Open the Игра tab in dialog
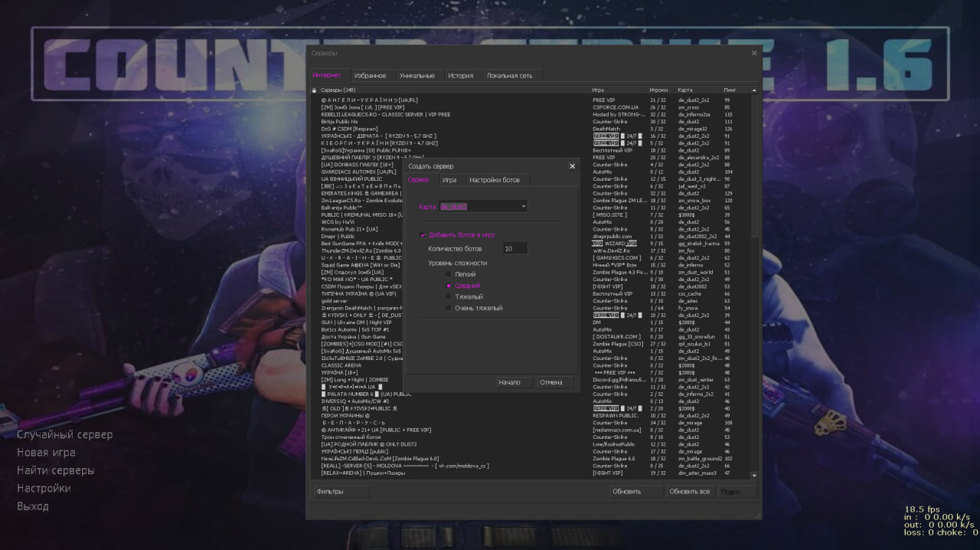The image size is (980, 550). point(449,179)
